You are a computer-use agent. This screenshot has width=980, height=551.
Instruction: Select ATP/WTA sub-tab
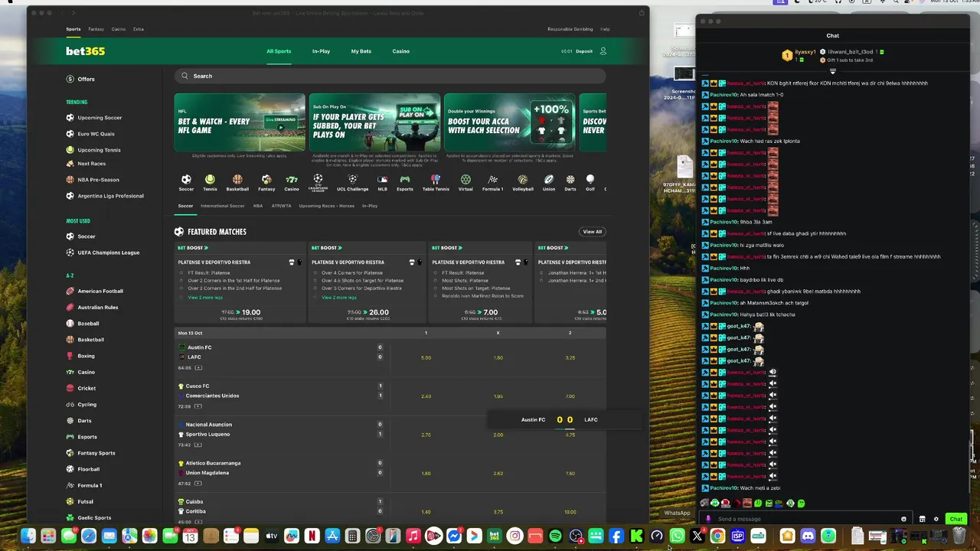281,206
